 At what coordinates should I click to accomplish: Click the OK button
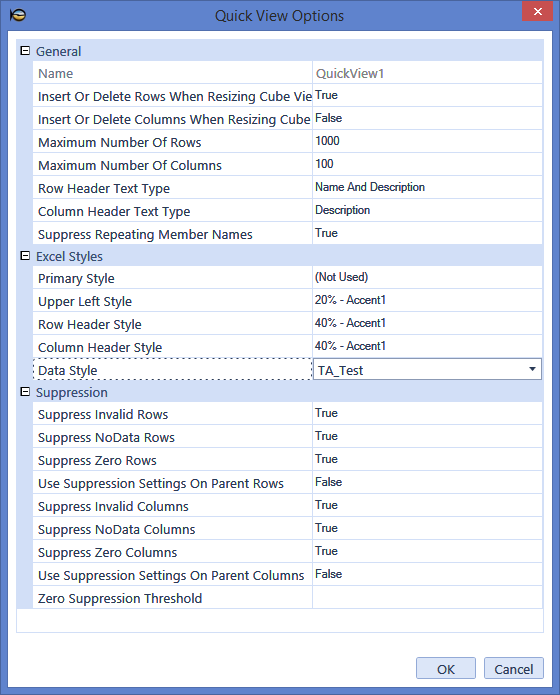(446, 669)
